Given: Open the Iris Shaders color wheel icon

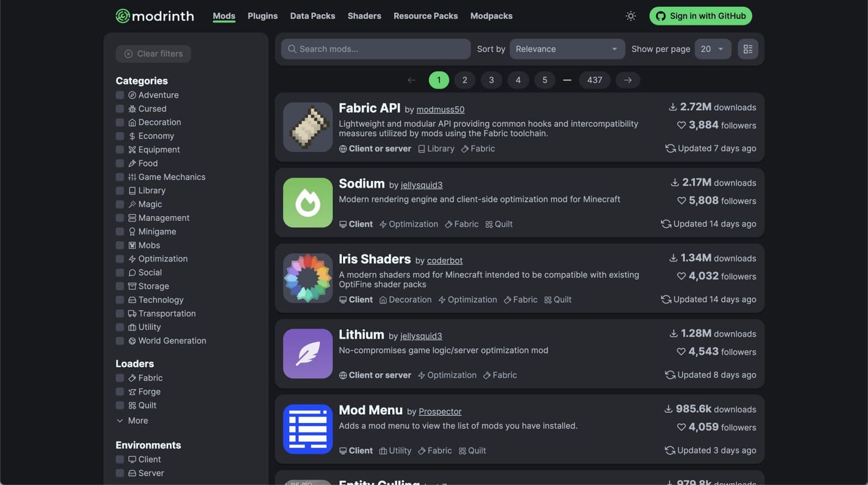Looking at the screenshot, I should coord(307,279).
